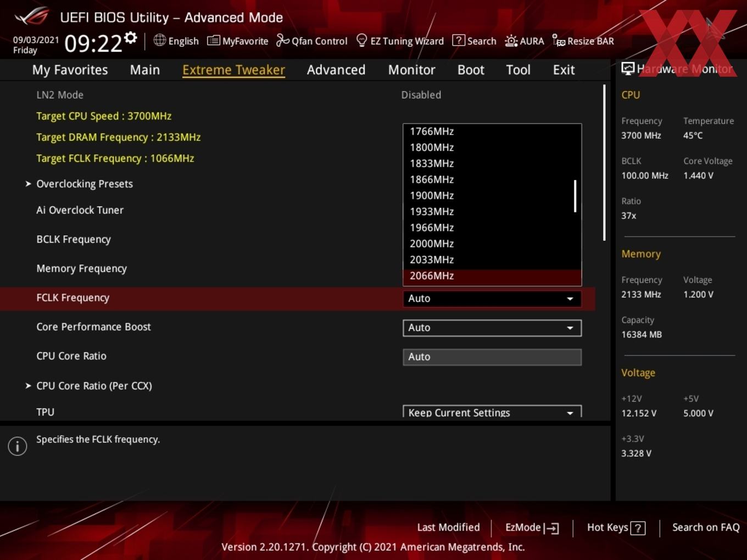
Task: Switch to EzMode
Action: [x=532, y=528]
